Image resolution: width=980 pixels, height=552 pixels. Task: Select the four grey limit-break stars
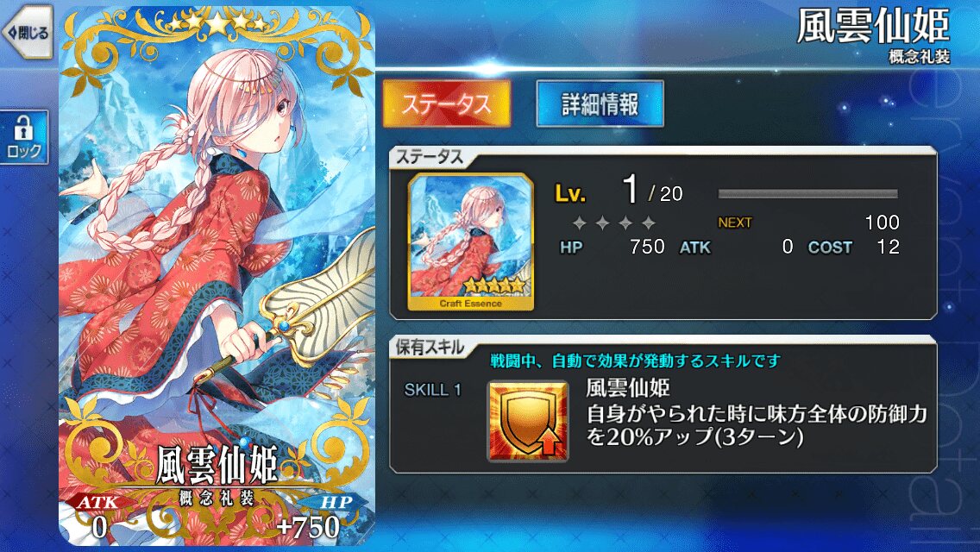click(x=613, y=223)
